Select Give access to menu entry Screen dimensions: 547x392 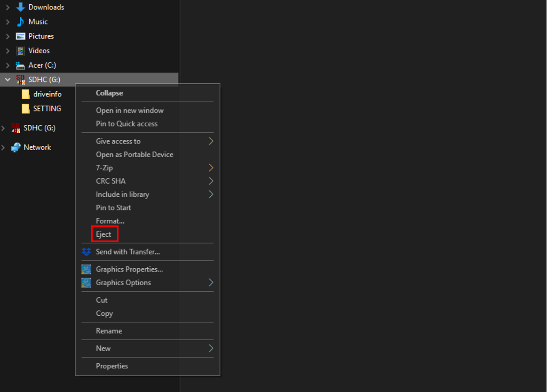(x=118, y=141)
